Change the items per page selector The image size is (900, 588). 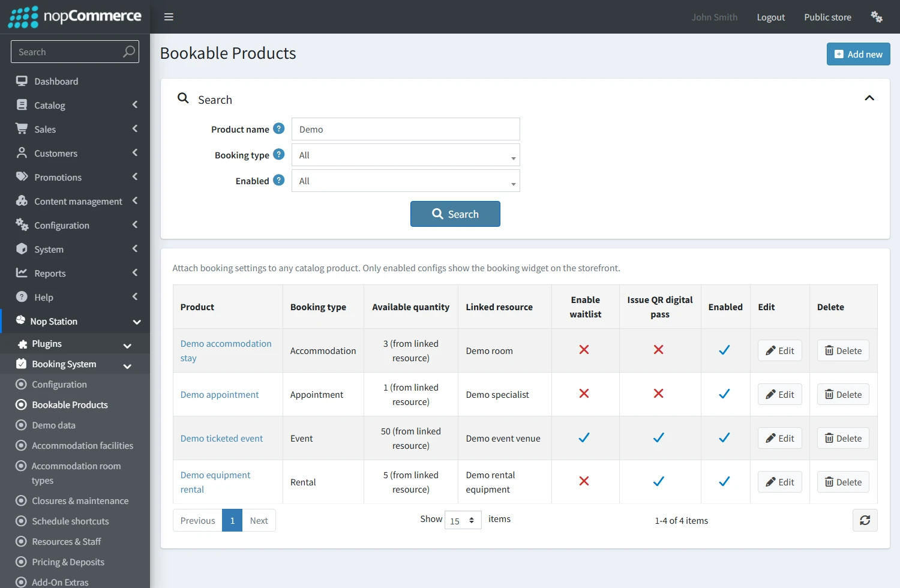pos(463,520)
